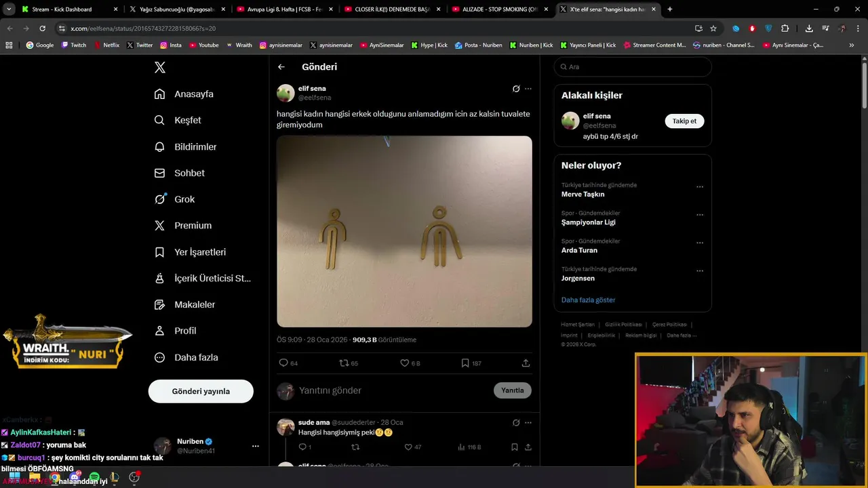Open options for Merve Taşkın trend

(700, 186)
